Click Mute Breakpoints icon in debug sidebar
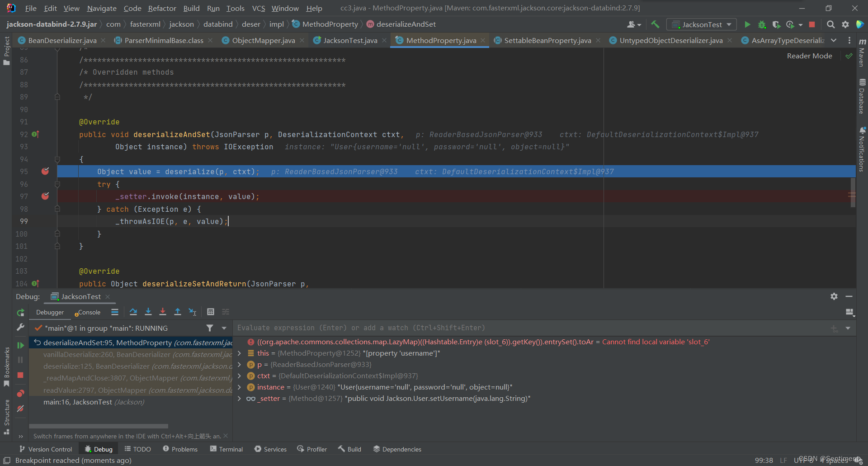 20,409
